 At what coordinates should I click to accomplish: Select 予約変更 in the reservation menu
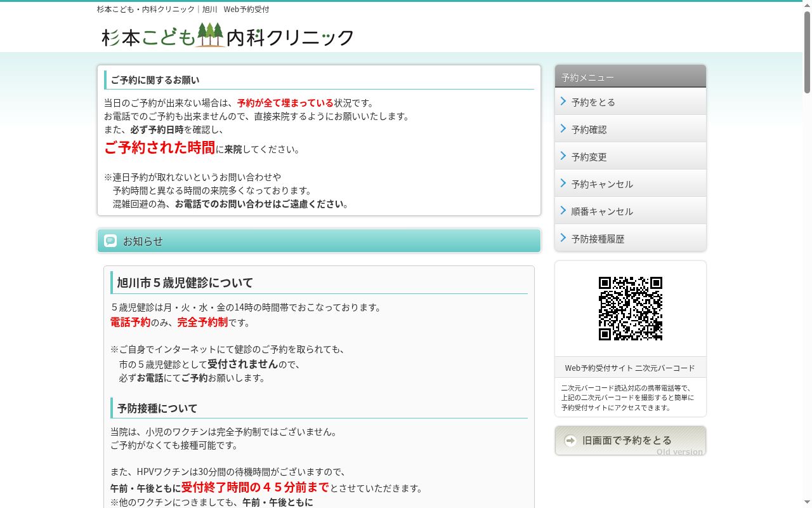tap(631, 156)
